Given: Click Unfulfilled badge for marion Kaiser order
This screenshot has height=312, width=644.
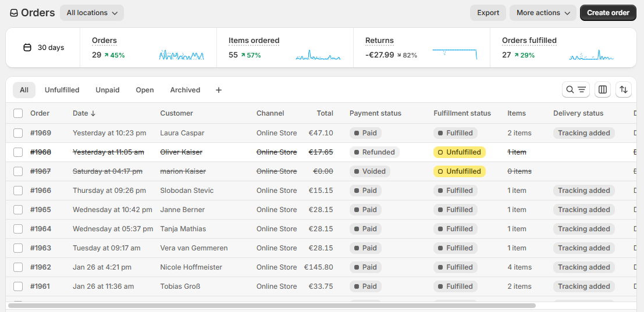Looking at the screenshot, I should [x=460, y=171].
